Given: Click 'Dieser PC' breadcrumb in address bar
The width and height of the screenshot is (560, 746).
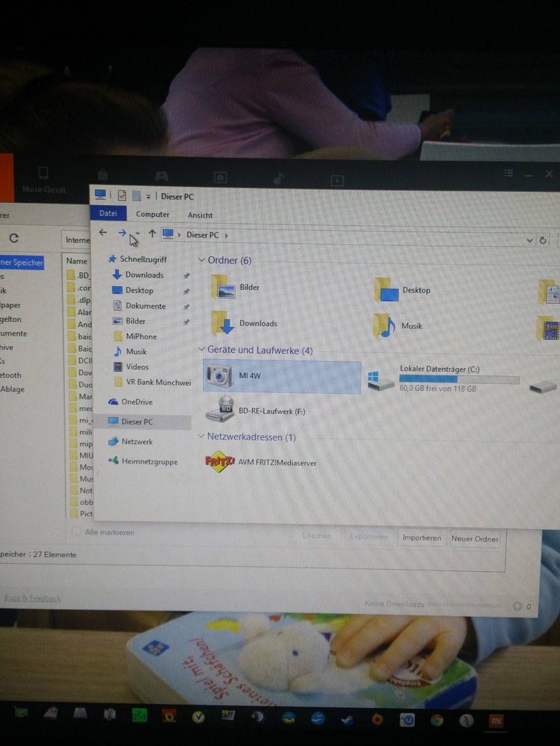Looking at the screenshot, I should click(x=203, y=235).
